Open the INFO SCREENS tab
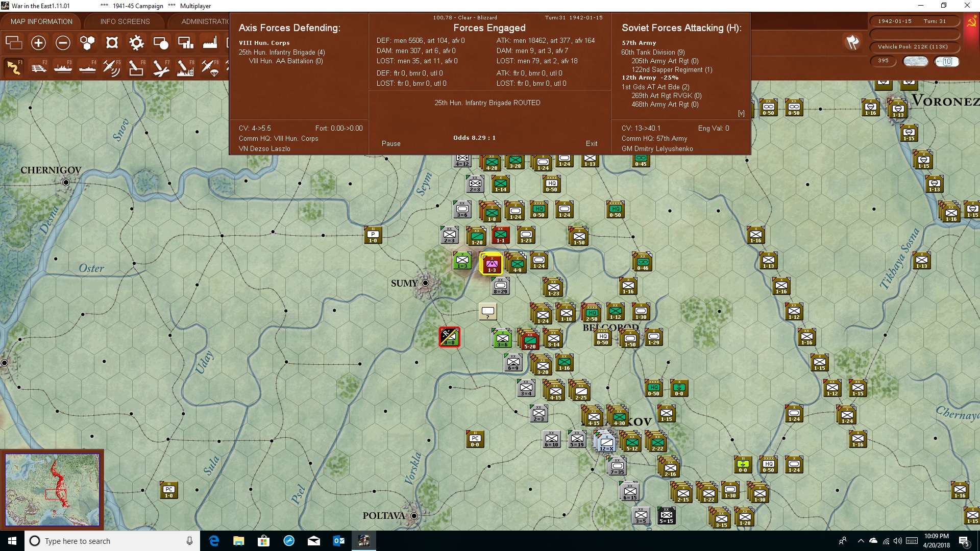980x551 pixels. coord(125,21)
